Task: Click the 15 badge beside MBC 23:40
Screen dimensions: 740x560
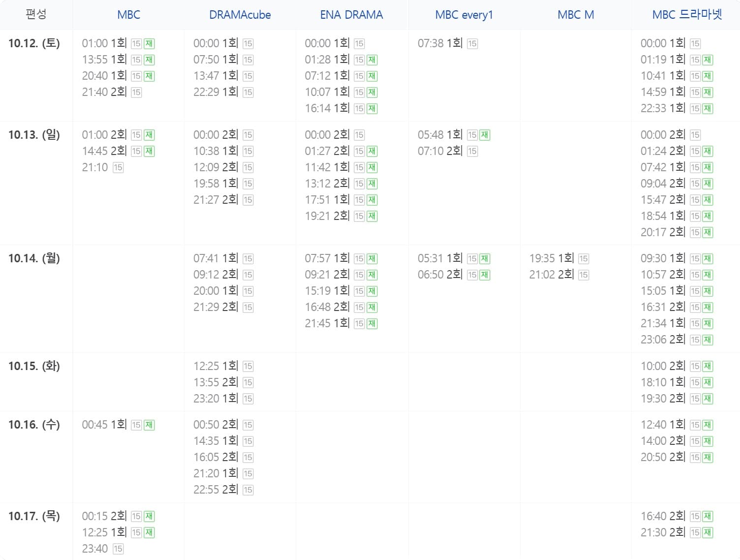Action: [x=118, y=549]
